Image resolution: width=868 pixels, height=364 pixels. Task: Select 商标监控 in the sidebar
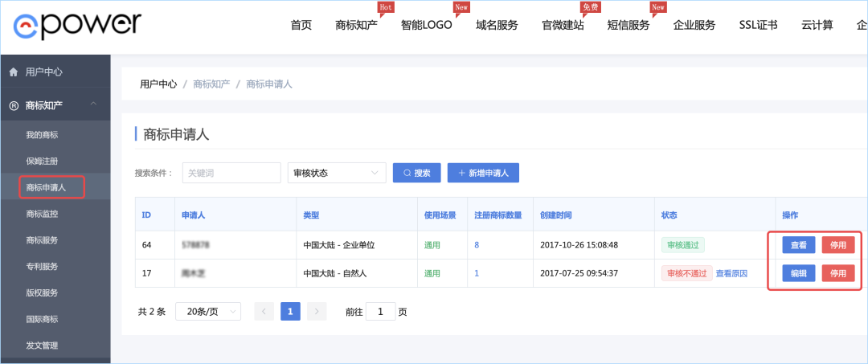(42, 214)
